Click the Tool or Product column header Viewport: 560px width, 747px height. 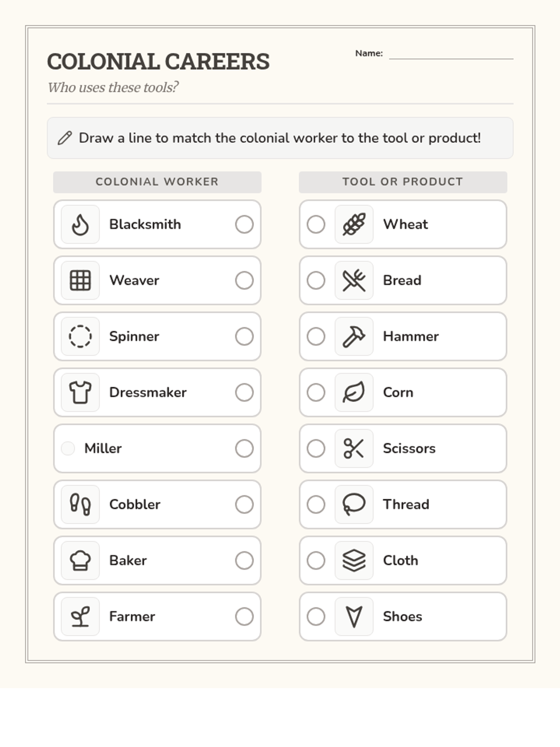tap(403, 182)
